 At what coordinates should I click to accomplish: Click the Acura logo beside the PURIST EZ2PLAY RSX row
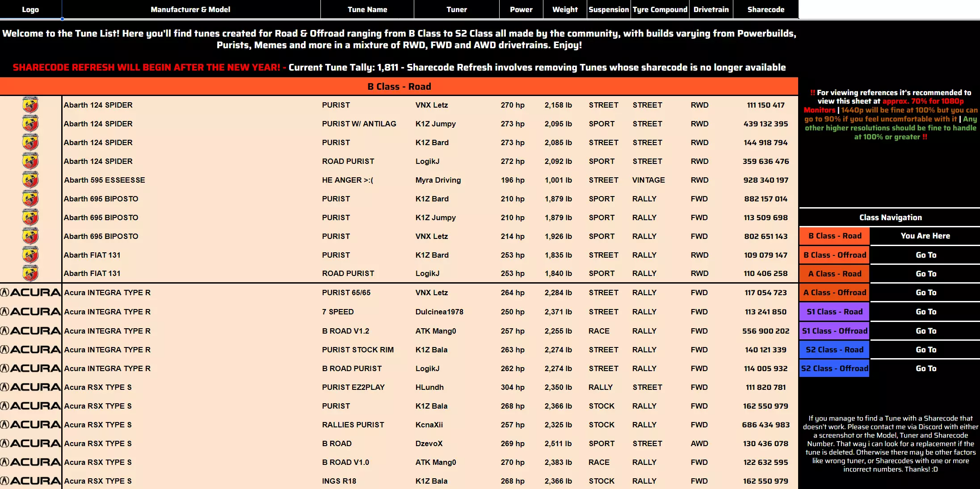(x=30, y=387)
